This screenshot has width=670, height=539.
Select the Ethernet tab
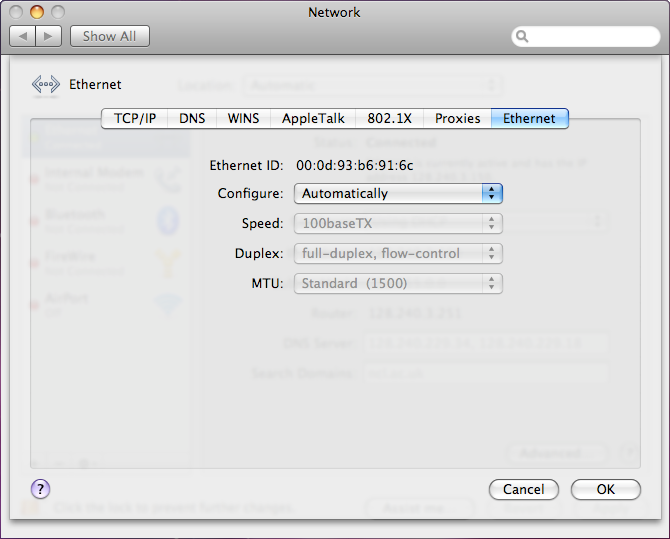[x=529, y=118]
